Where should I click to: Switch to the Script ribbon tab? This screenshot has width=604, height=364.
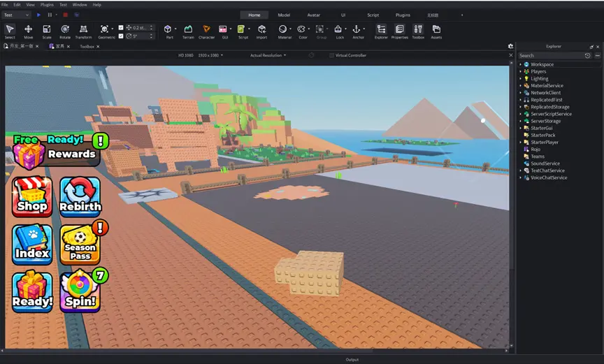pyautogui.click(x=373, y=15)
